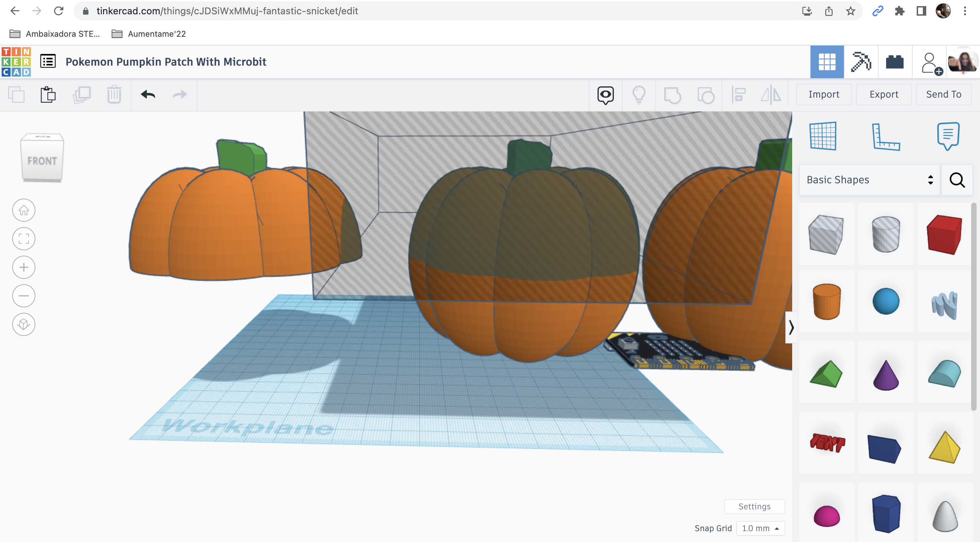
Task: Click the group shapes icon in toolbar
Action: pos(672,95)
